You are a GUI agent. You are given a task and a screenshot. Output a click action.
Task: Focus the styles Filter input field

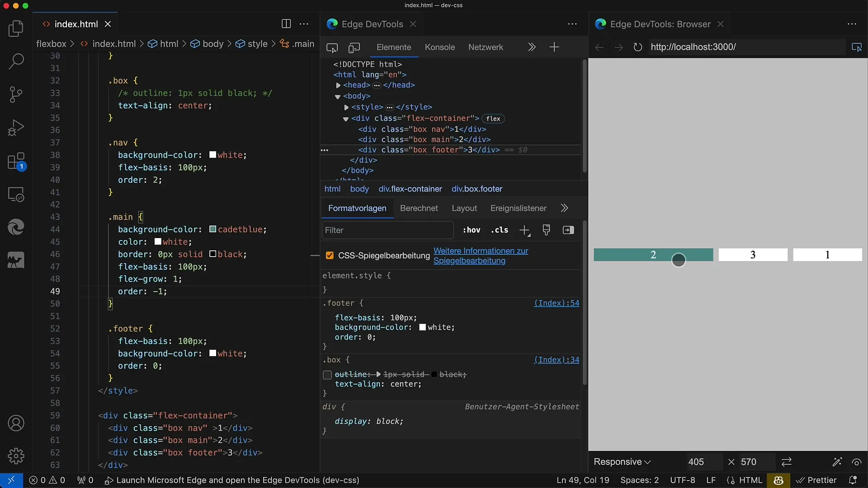[x=387, y=230]
